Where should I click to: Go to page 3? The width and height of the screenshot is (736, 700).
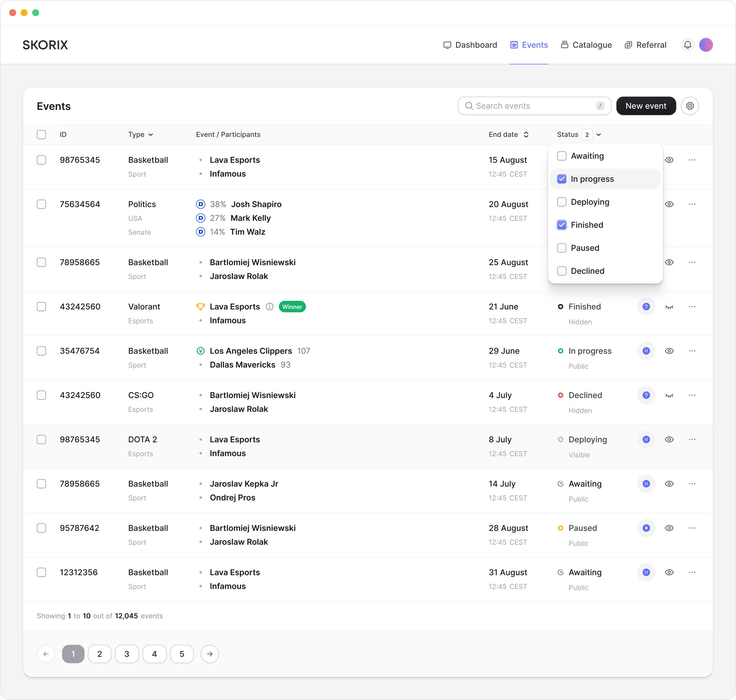point(127,654)
